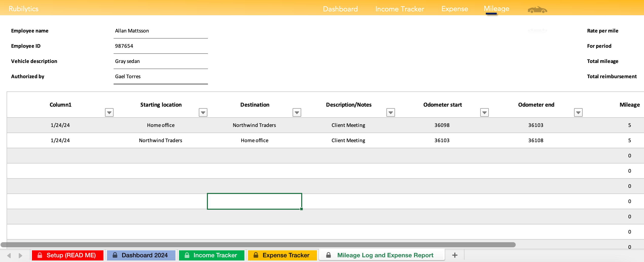Open the Odometer start filter dropdown
This screenshot has height=262, width=644.
484,112
